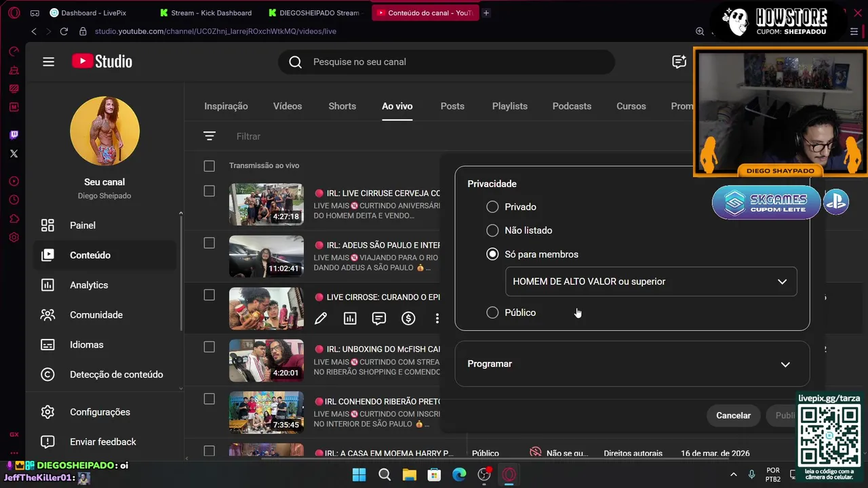Select Só para membros radio button

(492, 254)
